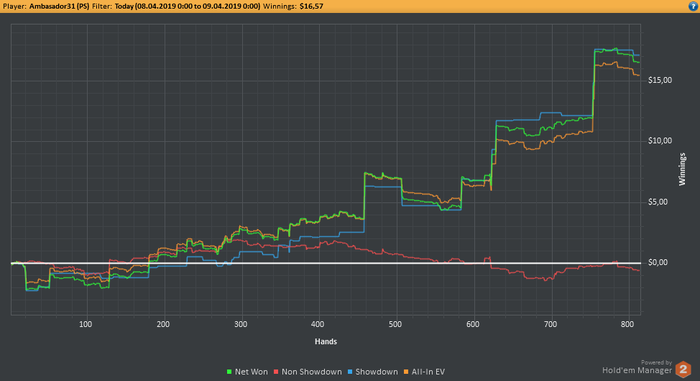Viewport: 700px width, 381px height.
Task: Click the 700 hands axis tick label
Action: [550, 324]
